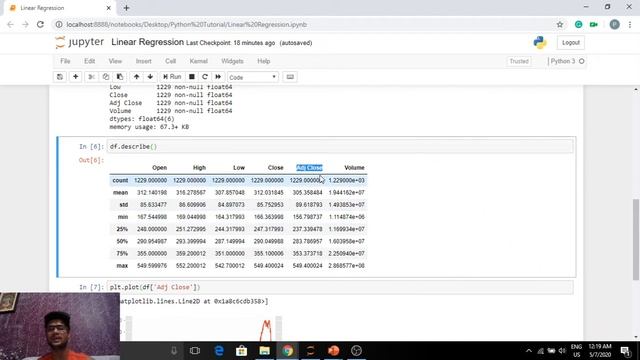This screenshot has height=360, width=640.
Task: Open the Widgets menu
Action: [x=232, y=61]
